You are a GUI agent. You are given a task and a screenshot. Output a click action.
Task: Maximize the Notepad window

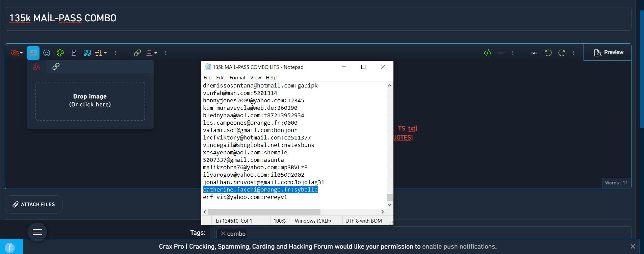[x=363, y=67]
